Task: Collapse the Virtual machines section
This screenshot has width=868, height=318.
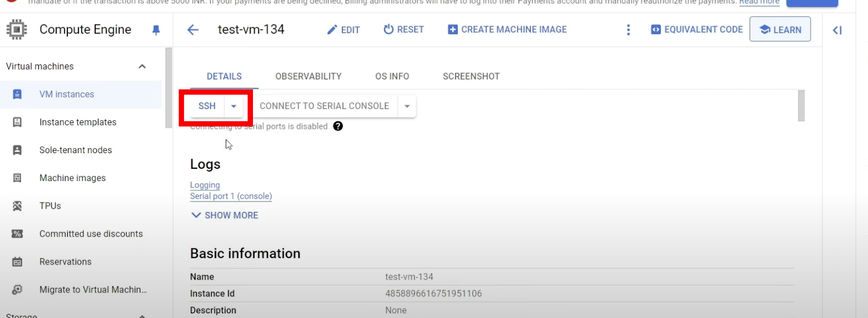Action: pos(142,67)
